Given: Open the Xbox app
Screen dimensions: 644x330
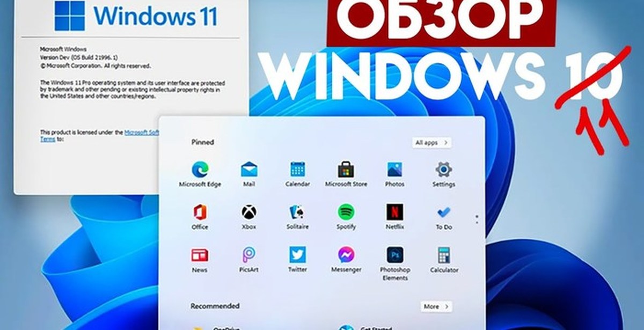Looking at the screenshot, I should pyautogui.click(x=248, y=212).
